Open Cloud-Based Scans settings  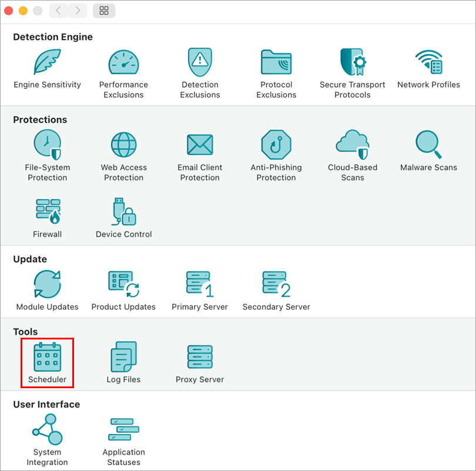pos(353,144)
